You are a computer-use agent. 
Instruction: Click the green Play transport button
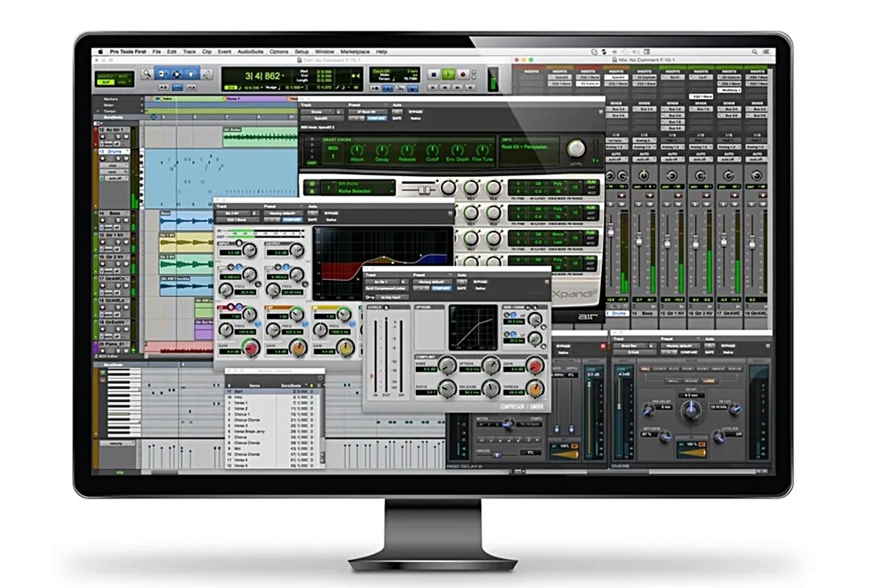448,74
